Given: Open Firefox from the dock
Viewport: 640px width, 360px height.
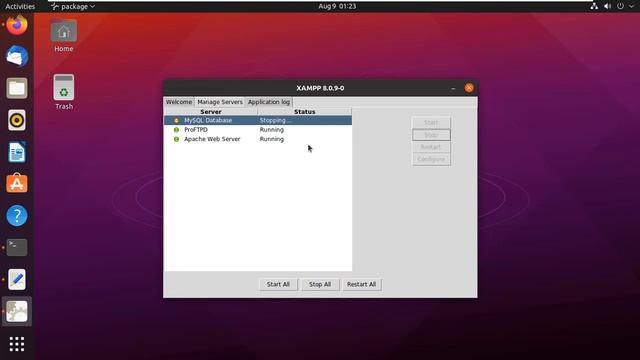Looking at the screenshot, I should 17,24.
